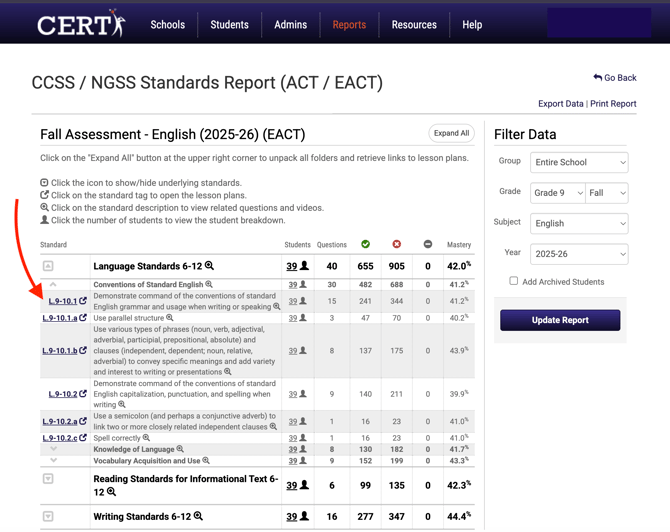Click the Expand All button
This screenshot has height=532, width=670.
[451, 133]
